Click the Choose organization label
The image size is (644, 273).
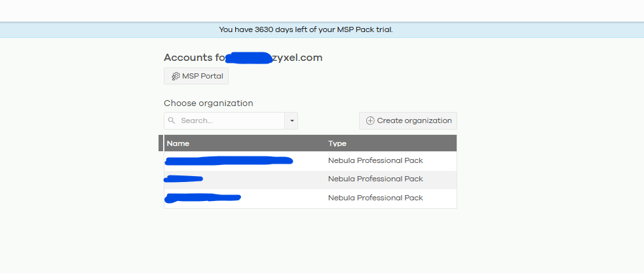click(208, 103)
